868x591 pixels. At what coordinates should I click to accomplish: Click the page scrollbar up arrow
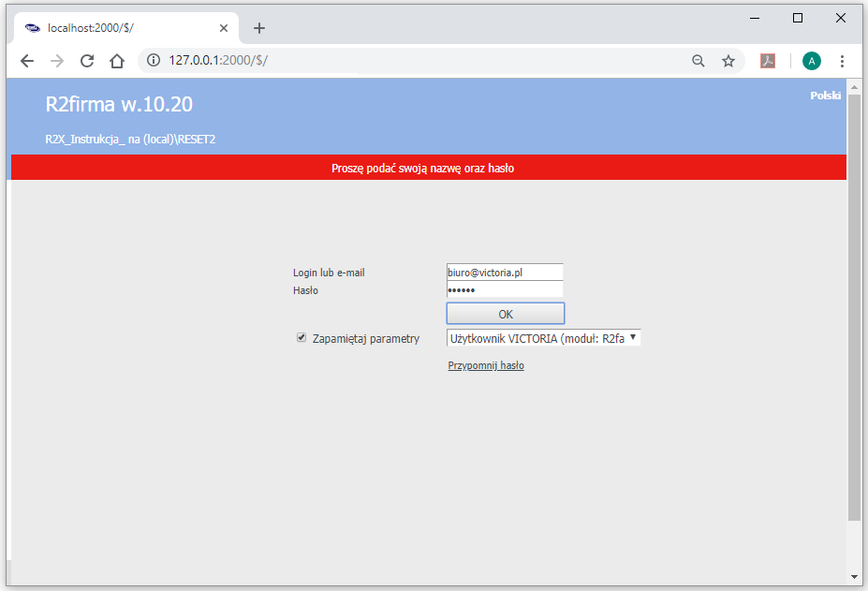pos(854,86)
